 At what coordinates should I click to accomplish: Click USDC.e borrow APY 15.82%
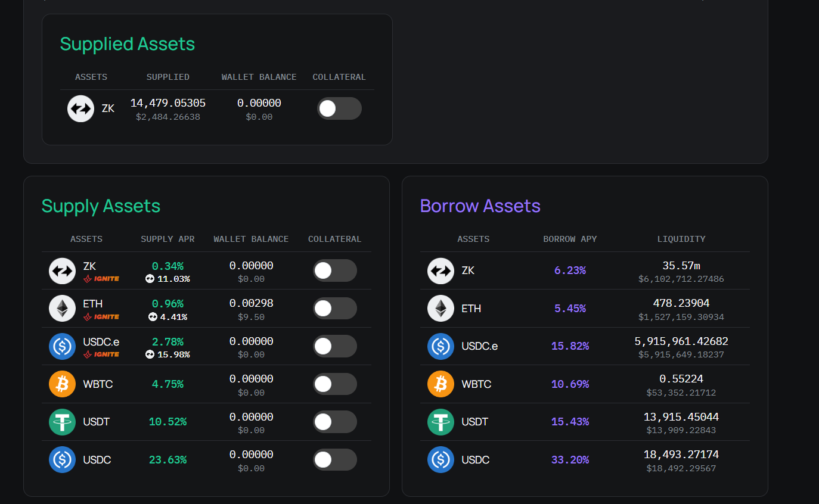[570, 346]
